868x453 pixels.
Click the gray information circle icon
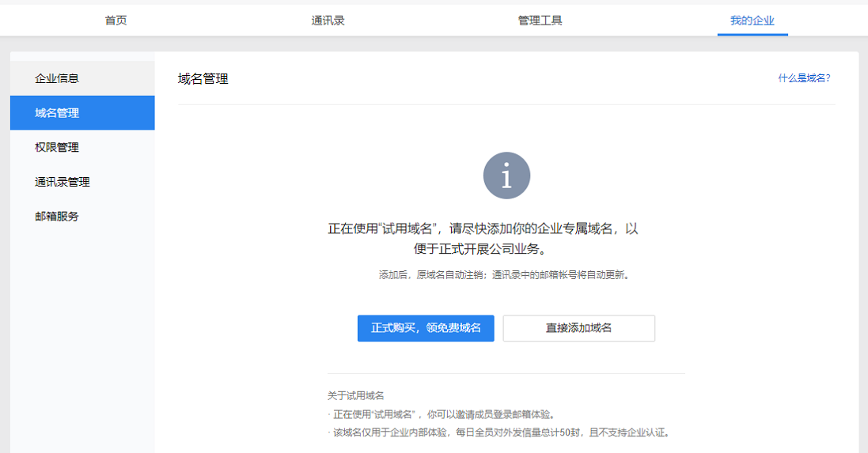pyautogui.click(x=506, y=176)
